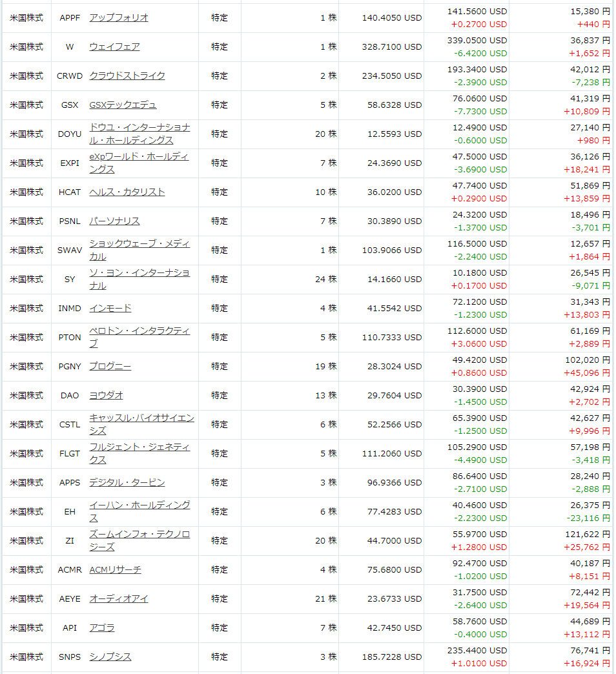
Task: Open the アップフォリオ stock link
Action: coord(119,17)
